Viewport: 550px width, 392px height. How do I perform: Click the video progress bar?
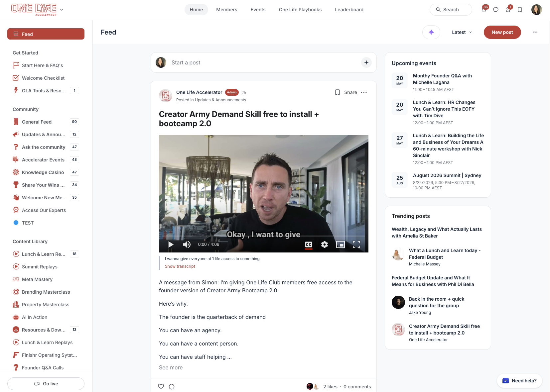click(x=264, y=236)
